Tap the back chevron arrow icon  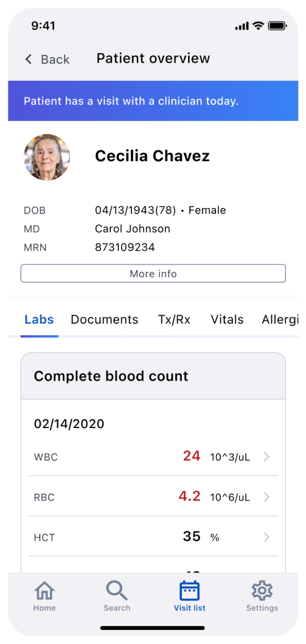pyautogui.click(x=29, y=59)
